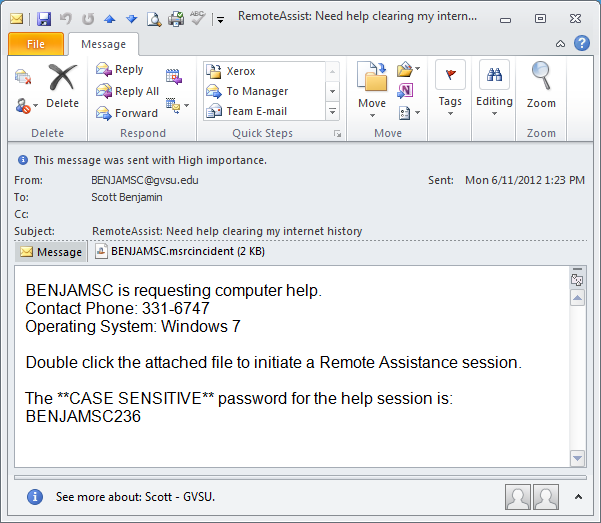This screenshot has width=601, height=523.
Task: Click the OneNote icon in the Move group
Action: (x=405, y=91)
